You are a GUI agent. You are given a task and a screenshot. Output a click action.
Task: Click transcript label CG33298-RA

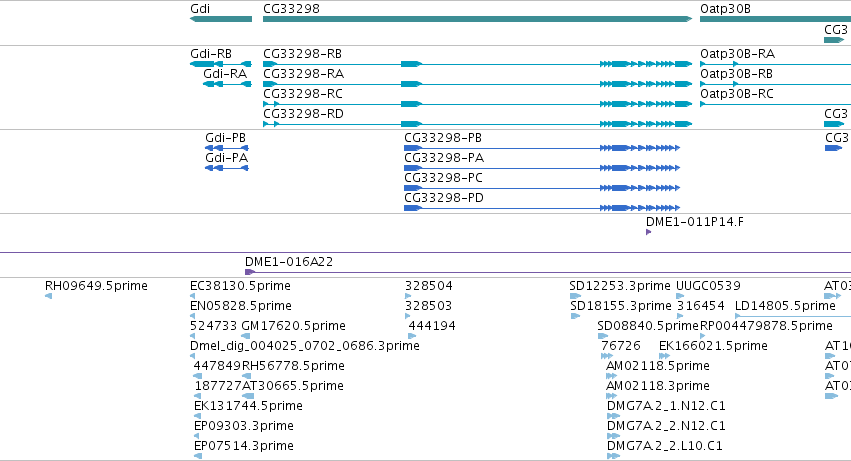(303, 74)
